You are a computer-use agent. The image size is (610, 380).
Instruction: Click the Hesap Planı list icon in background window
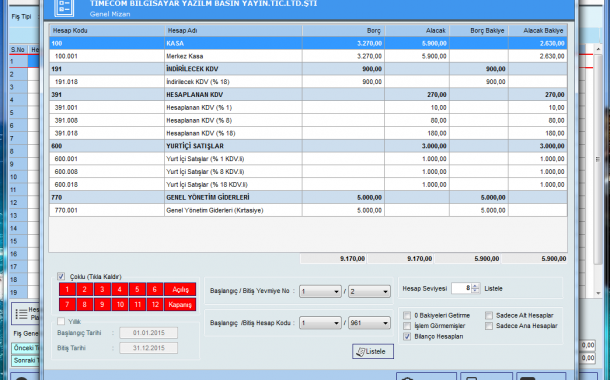point(21,313)
